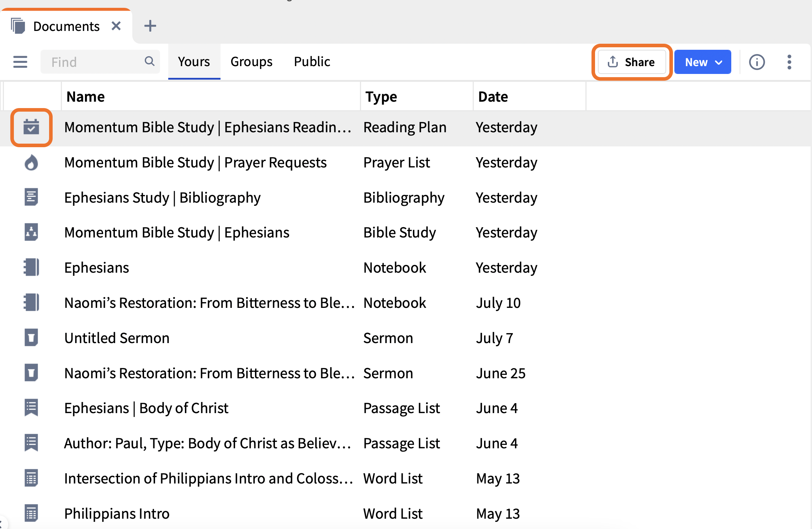Click the Reading Plan calendar icon
The height and width of the screenshot is (529, 812).
(x=31, y=127)
